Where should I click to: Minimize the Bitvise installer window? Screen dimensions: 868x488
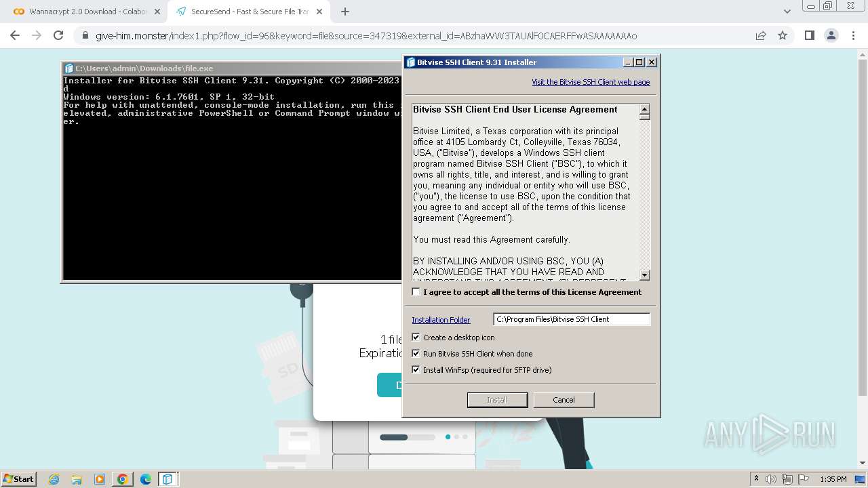tap(628, 62)
